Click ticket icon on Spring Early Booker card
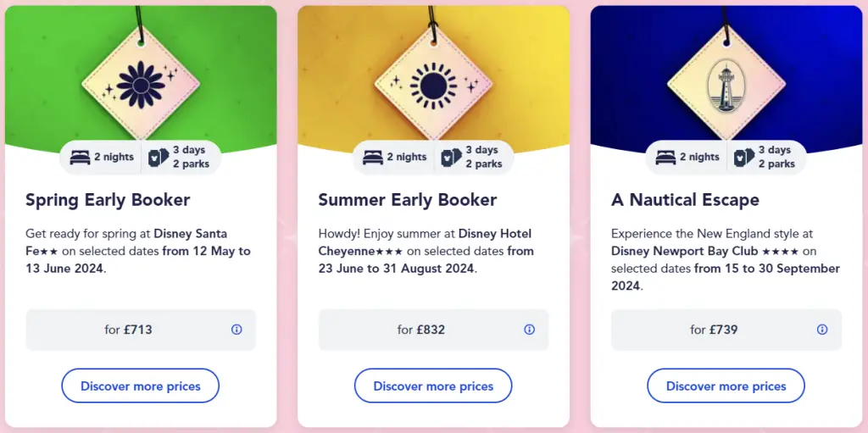Screen dimensions: 868x433 tap(159, 158)
